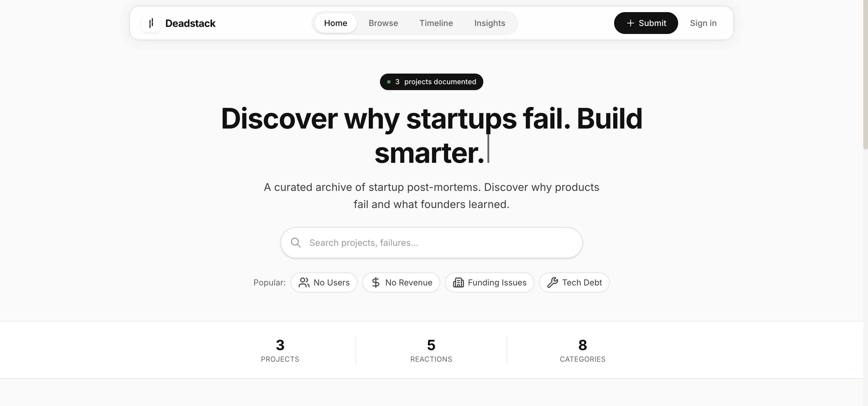Click the search projects input field

pyautogui.click(x=431, y=243)
